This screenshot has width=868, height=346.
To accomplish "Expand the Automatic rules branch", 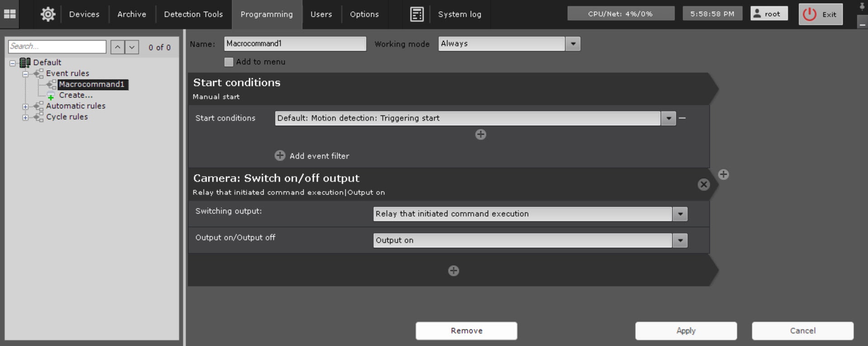I will pos(25,107).
